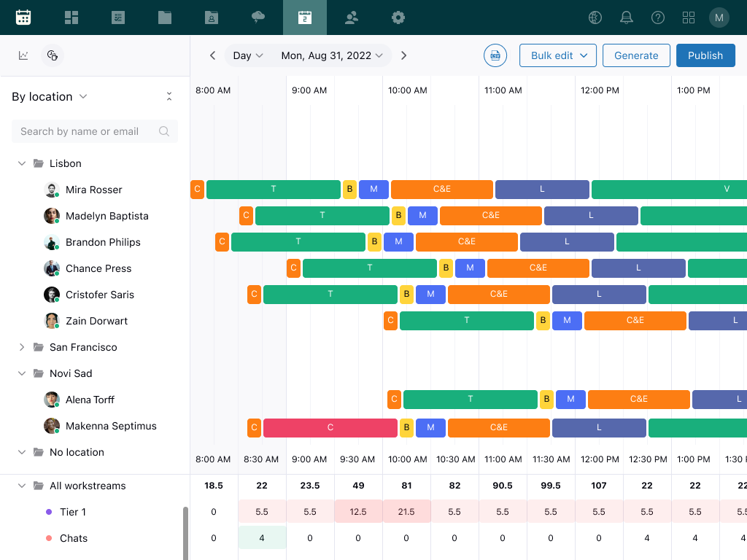Toggle the breaks coffee-cup icon
The image size is (747, 560).
pyautogui.click(x=52, y=55)
